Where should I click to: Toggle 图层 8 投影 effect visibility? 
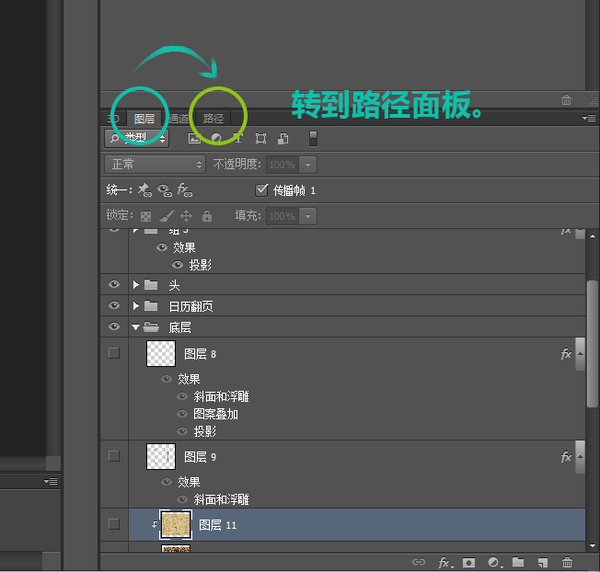point(183,431)
